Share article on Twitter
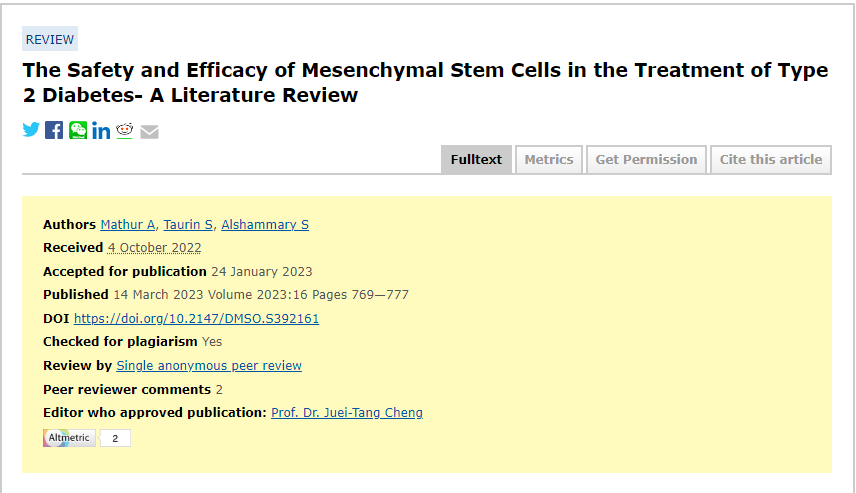Screen dimensions: 856x493 click(31, 131)
